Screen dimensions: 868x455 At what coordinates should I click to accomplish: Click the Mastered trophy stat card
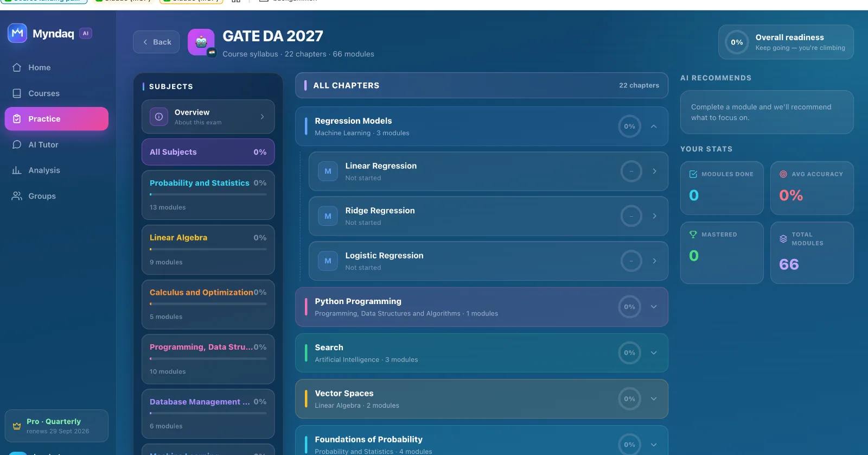click(722, 253)
